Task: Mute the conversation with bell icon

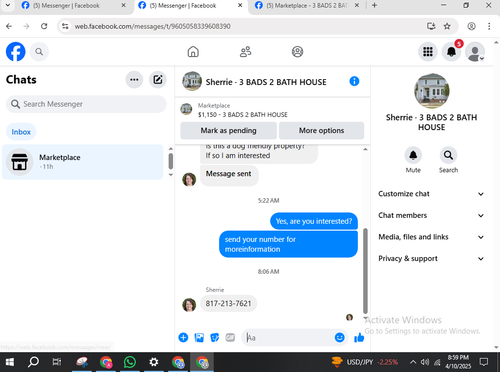Action: coord(413,155)
